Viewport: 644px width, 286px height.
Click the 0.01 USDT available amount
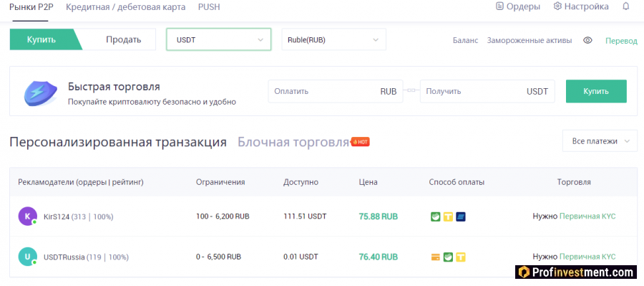point(301,257)
